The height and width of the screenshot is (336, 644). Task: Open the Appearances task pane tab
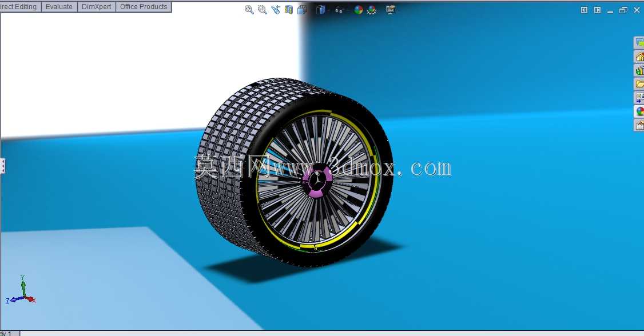(639, 111)
